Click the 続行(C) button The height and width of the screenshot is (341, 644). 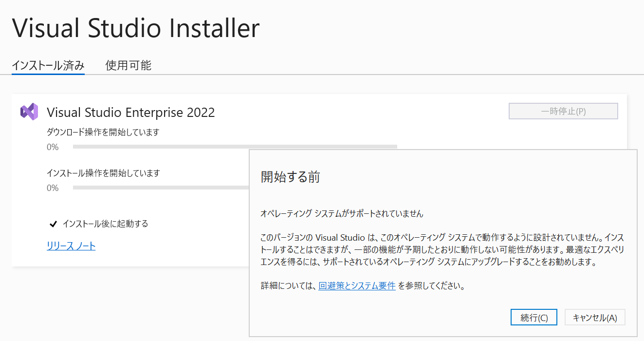(534, 318)
